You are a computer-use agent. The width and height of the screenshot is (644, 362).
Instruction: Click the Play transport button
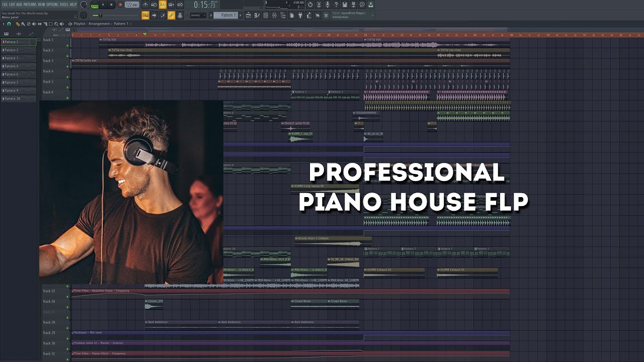tap(103, 5)
